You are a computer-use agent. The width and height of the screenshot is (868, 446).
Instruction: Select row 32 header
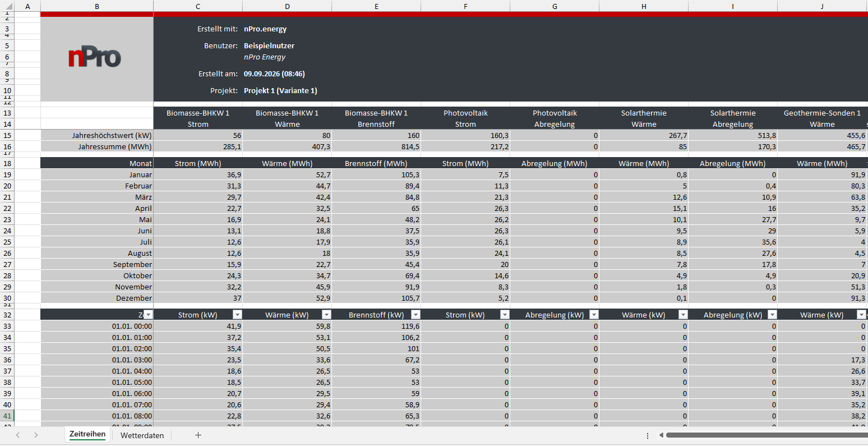tap(7, 315)
